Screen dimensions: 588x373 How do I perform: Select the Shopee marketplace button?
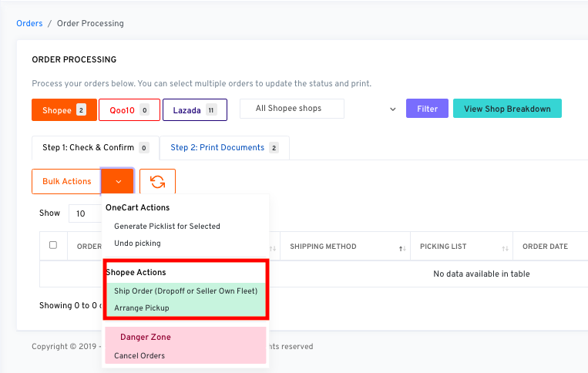click(64, 110)
